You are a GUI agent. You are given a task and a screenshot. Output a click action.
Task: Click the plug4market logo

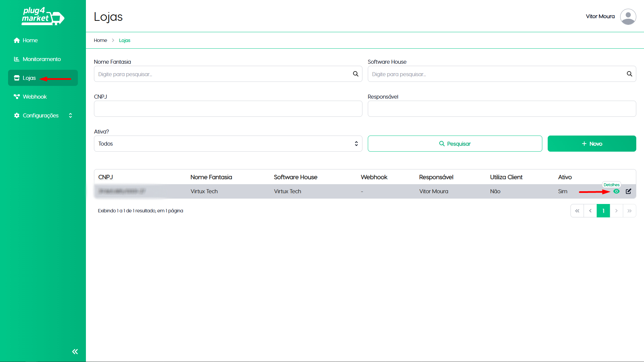tap(43, 16)
